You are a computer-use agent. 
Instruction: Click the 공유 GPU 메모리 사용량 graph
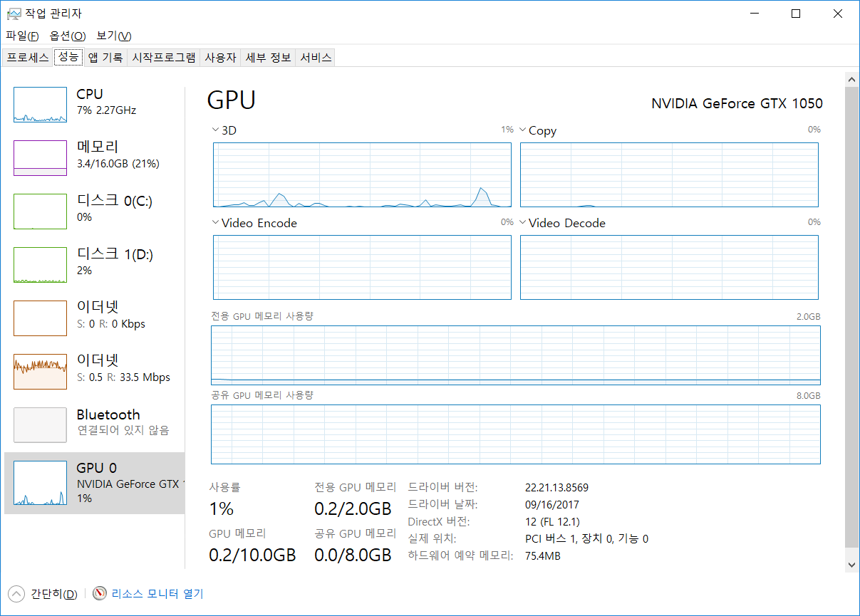point(516,434)
